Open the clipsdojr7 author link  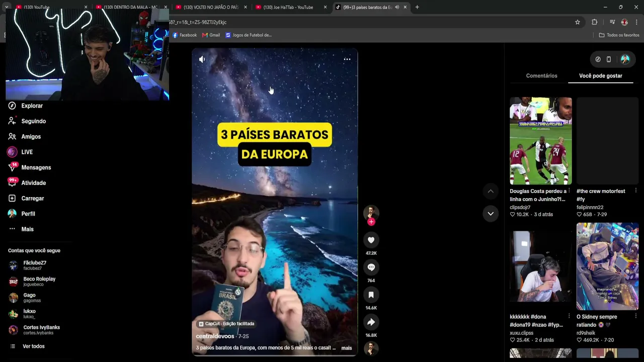tap(520, 207)
